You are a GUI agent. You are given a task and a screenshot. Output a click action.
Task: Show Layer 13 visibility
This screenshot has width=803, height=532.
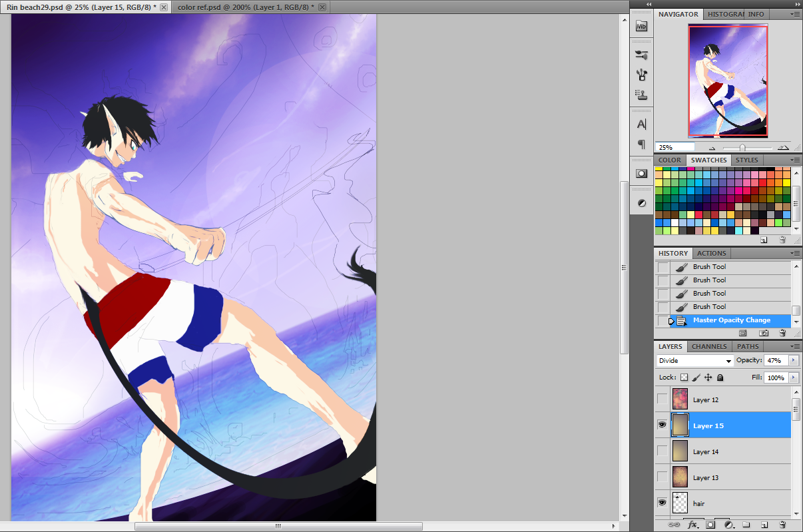coord(662,477)
